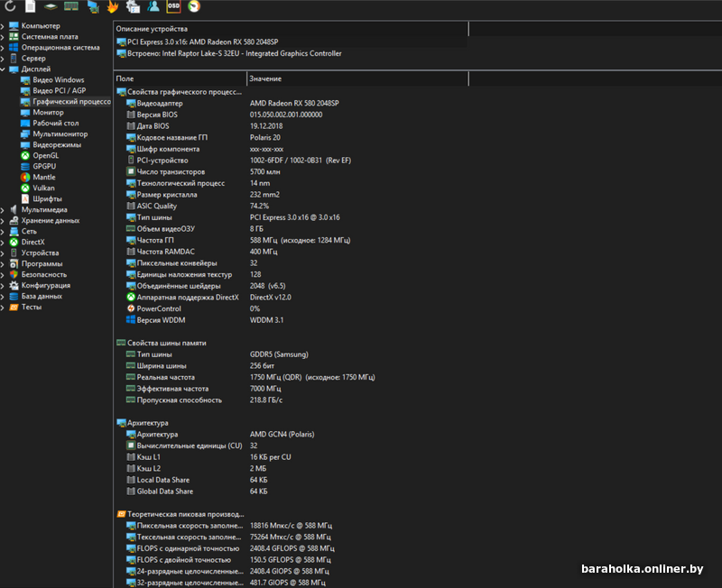Expand the Сеть node chevron
The image size is (722, 588).
pos(3,231)
